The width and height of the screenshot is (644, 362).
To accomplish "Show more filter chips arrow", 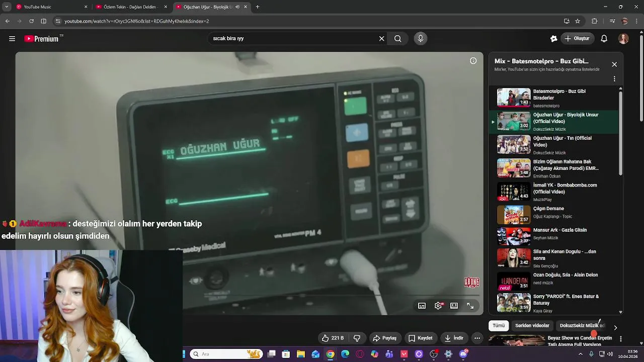I will point(615,327).
